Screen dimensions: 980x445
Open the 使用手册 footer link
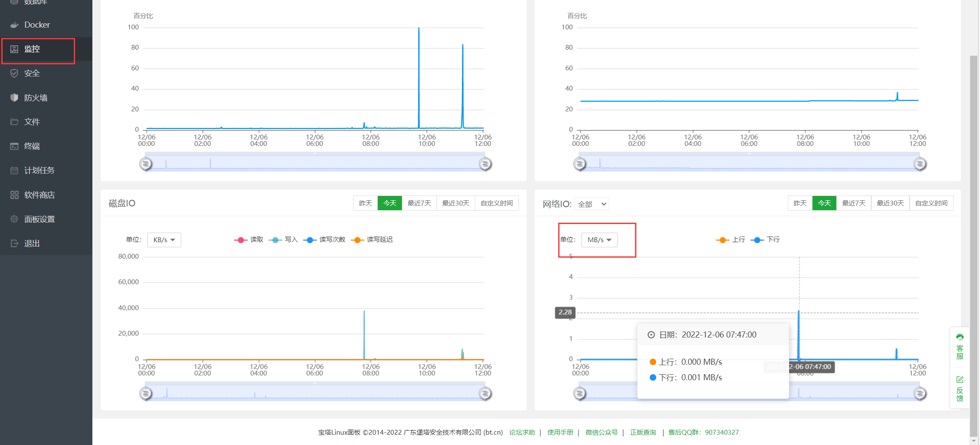(x=560, y=432)
